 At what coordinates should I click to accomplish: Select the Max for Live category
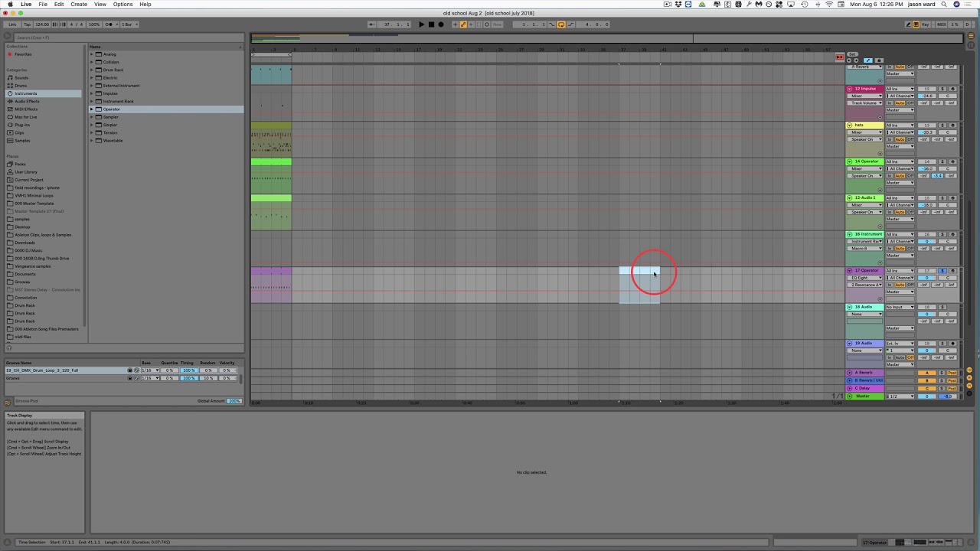26,117
